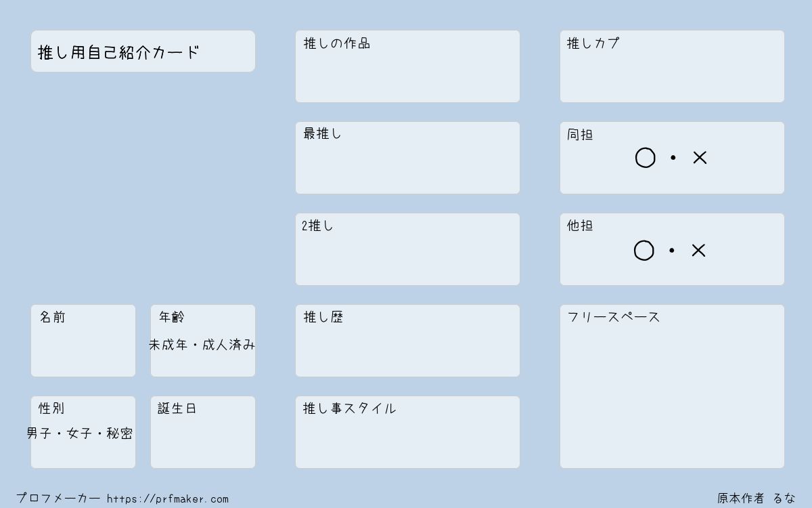Click the 性別 label
This screenshot has width=812, height=508.
pyautogui.click(x=51, y=408)
